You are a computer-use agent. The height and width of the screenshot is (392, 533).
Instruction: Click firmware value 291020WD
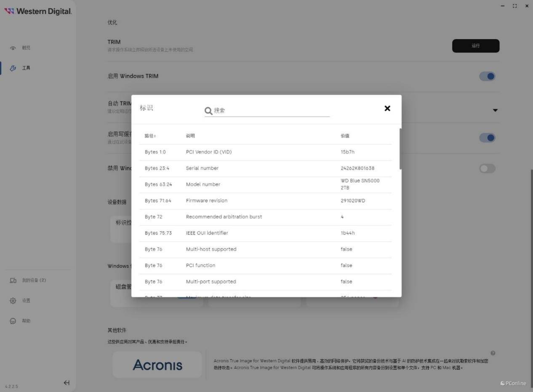353,201
